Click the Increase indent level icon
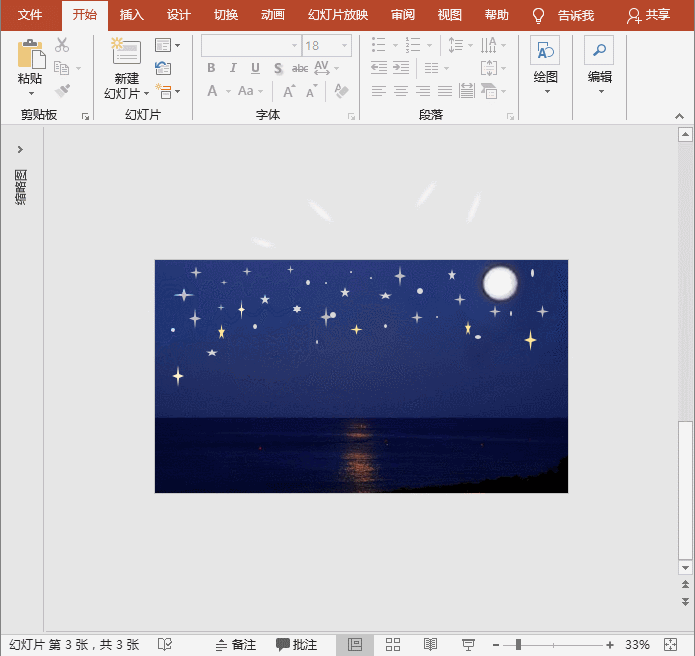The width and height of the screenshot is (695, 656). (401, 67)
